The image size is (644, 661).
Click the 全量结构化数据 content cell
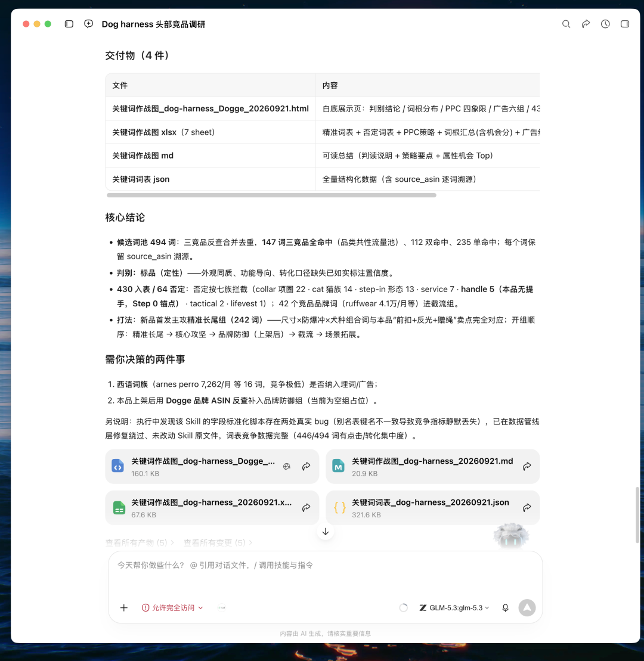[428, 179]
